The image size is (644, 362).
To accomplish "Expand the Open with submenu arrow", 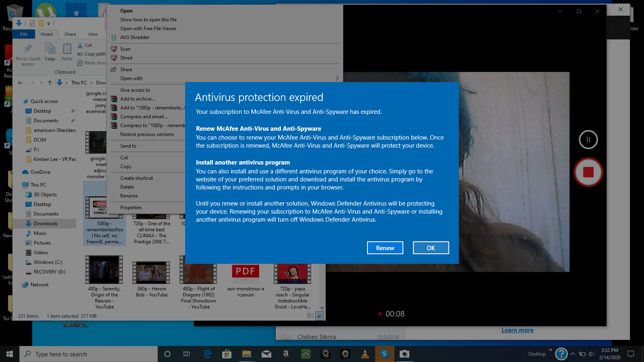I will tap(337, 78).
